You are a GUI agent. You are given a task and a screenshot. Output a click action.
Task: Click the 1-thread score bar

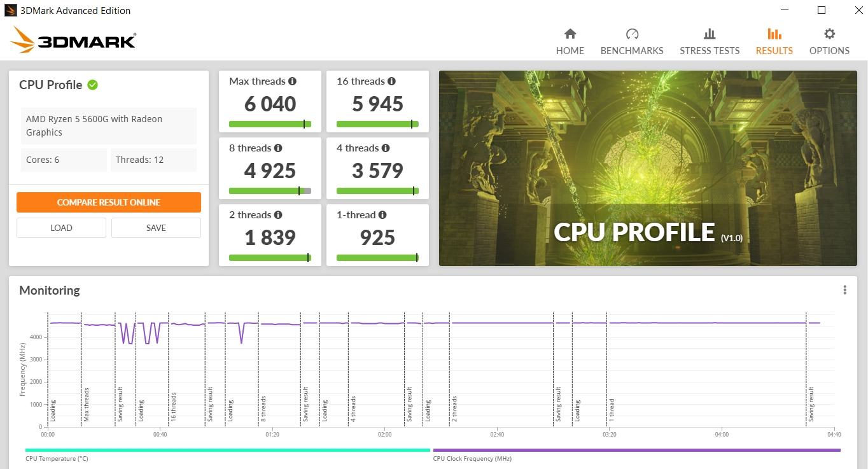tap(377, 258)
